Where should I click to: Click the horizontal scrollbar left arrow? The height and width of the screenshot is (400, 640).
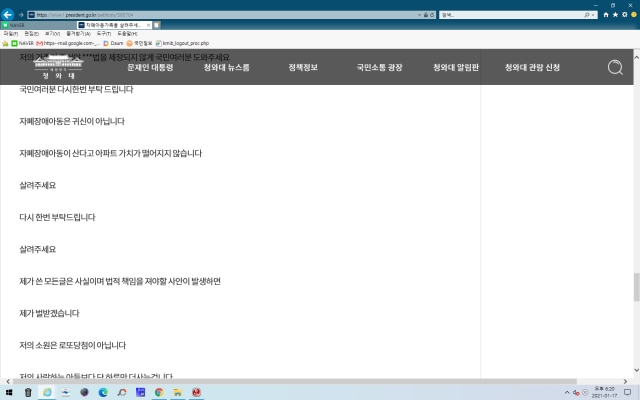(x=8, y=382)
